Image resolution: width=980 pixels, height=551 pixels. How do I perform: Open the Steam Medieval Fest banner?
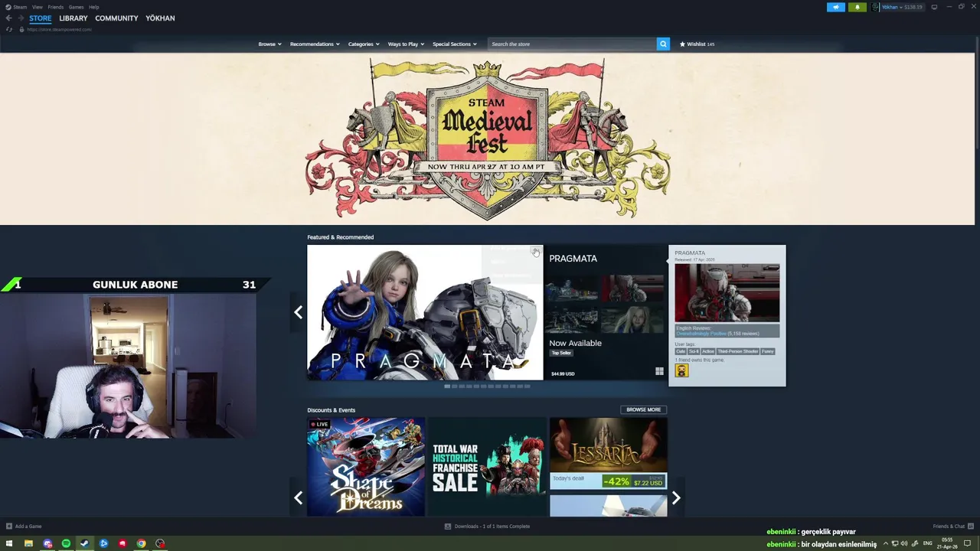[x=487, y=139]
